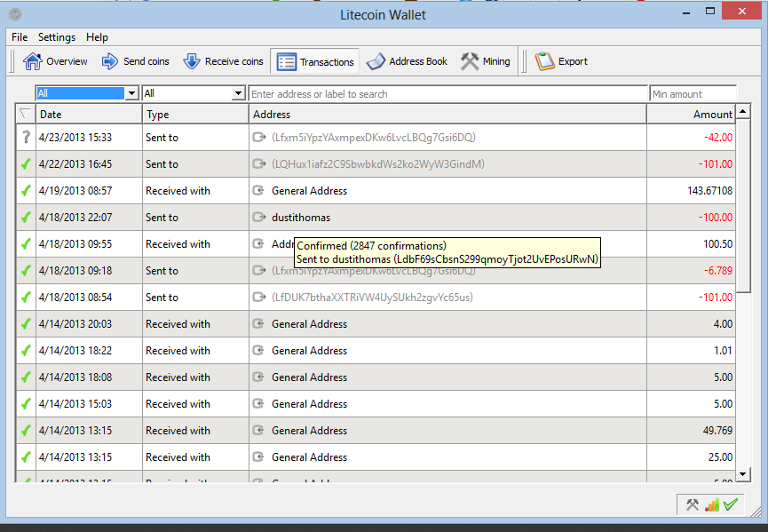
Task: Click address LQHux1iafz2C9SbwbkdWs2ko2WyW3GindM
Action: (x=378, y=164)
